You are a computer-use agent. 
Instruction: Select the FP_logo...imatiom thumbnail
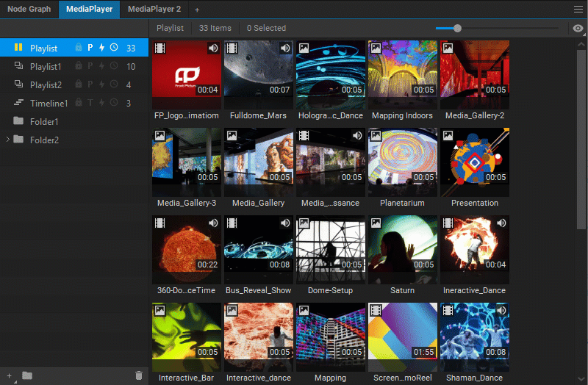click(x=187, y=75)
